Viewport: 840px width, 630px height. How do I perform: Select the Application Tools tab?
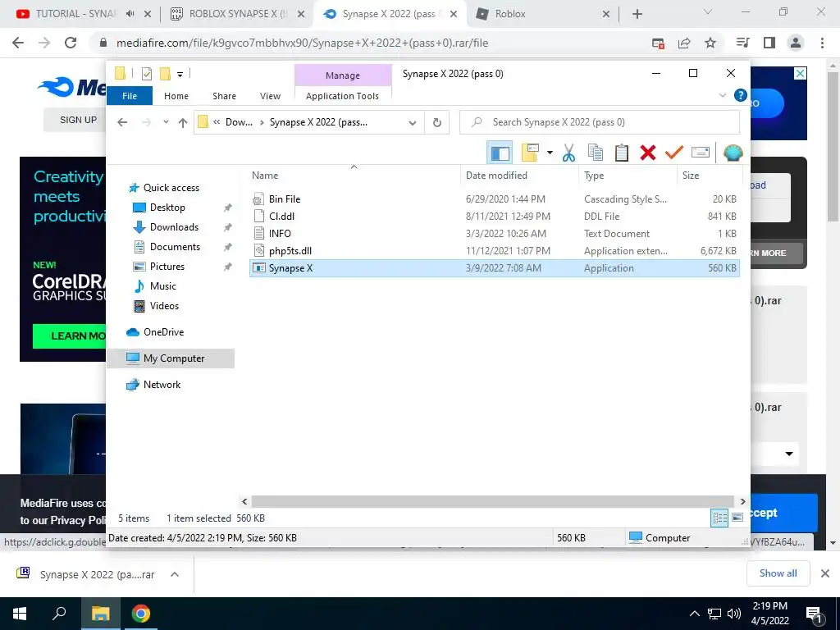342,96
